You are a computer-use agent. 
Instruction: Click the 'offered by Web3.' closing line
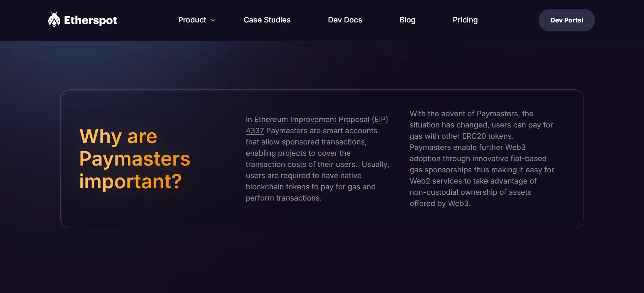440,204
